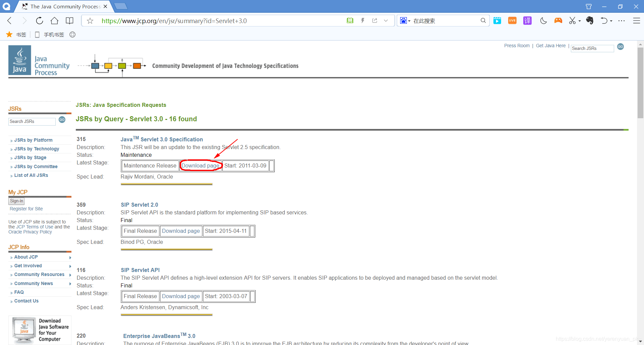
Task: Click the globe icon on bookmarks bar
Action: pyautogui.click(x=72, y=34)
